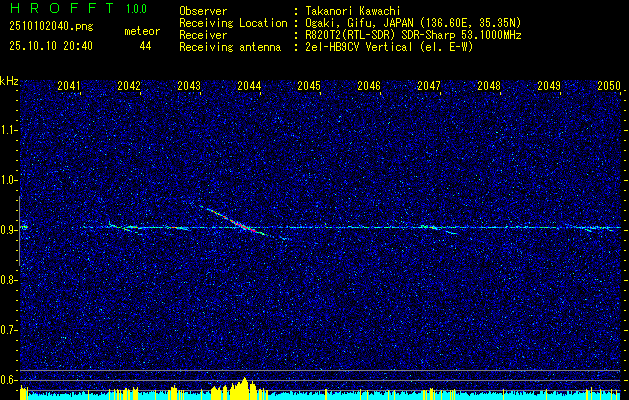Click the 0.7 kHz frequency label
The height and width of the screenshot is (400, 629).
point(8,330)
